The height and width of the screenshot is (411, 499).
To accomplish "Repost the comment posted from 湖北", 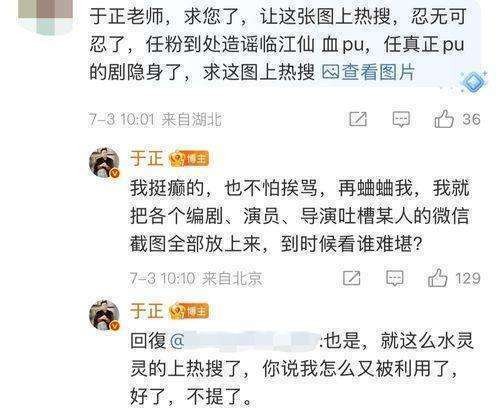I will 358,119.
